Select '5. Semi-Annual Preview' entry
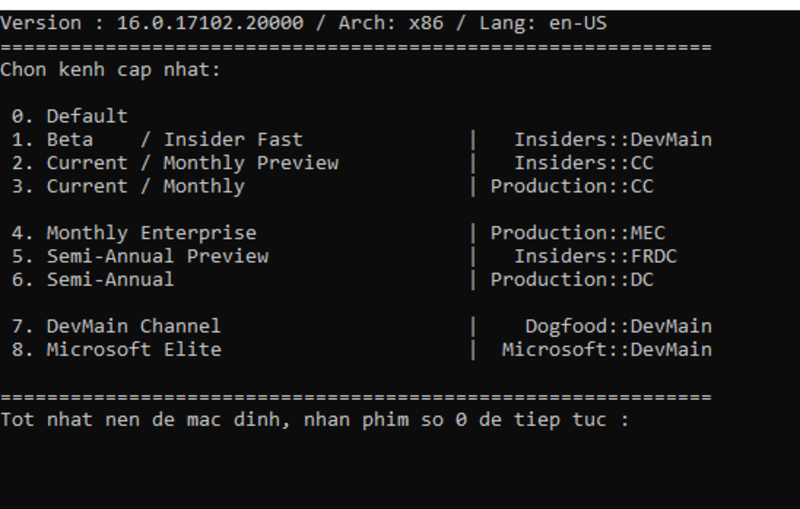Screen dimensions: 800x509 140,257
